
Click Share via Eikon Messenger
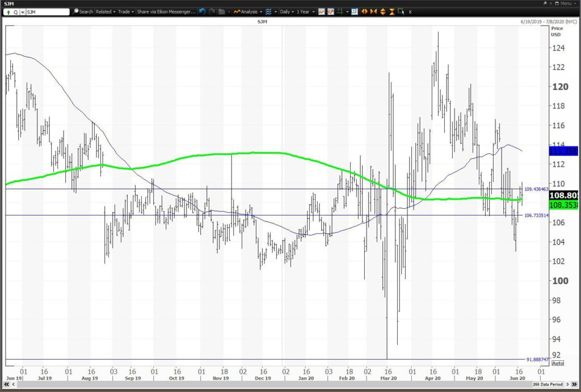pos(166,12)
